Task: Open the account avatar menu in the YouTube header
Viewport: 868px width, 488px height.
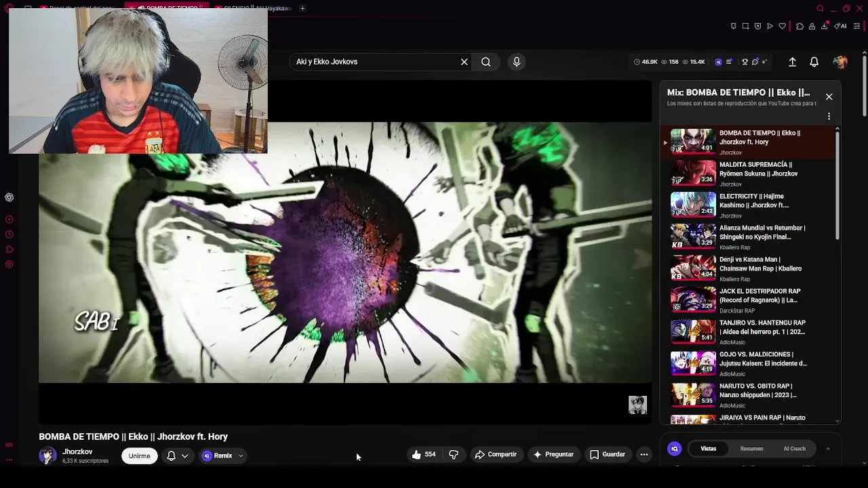Action: click(840, 62)
